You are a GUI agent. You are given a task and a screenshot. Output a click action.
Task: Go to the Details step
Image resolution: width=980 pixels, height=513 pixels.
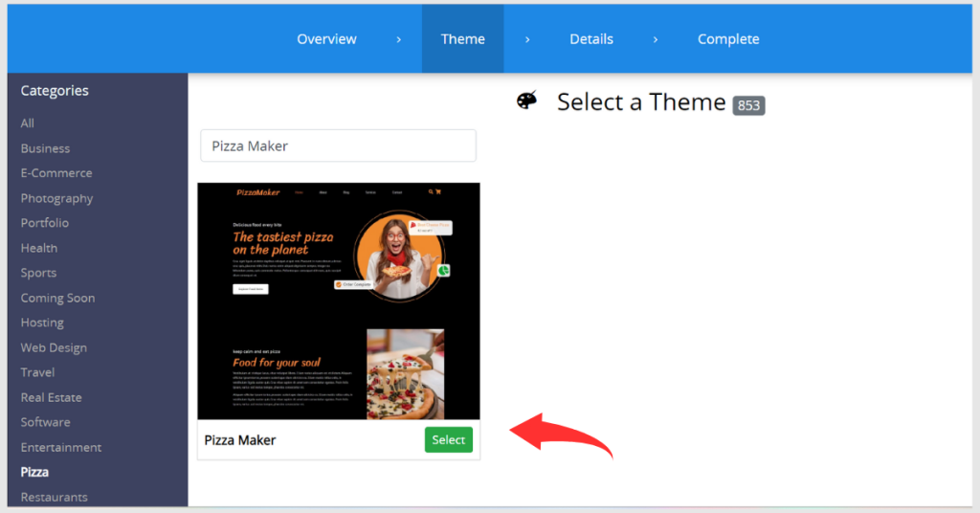click(591, 38)
